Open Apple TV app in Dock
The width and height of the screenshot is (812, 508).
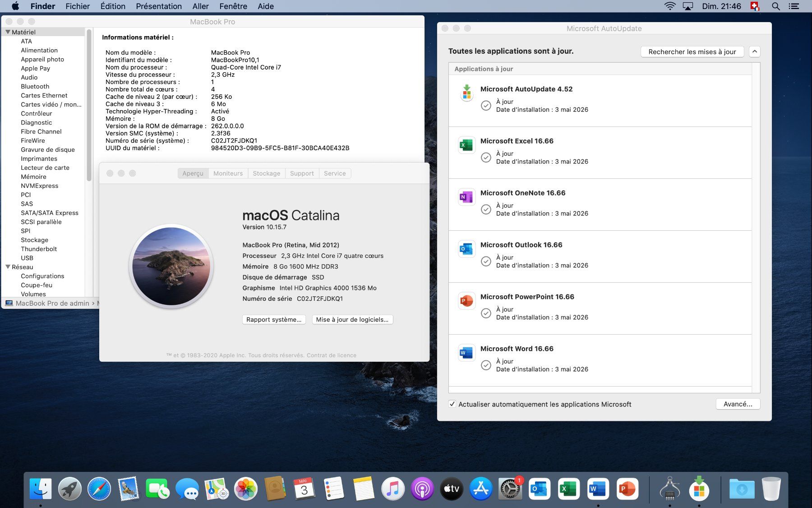coord(451,489)
